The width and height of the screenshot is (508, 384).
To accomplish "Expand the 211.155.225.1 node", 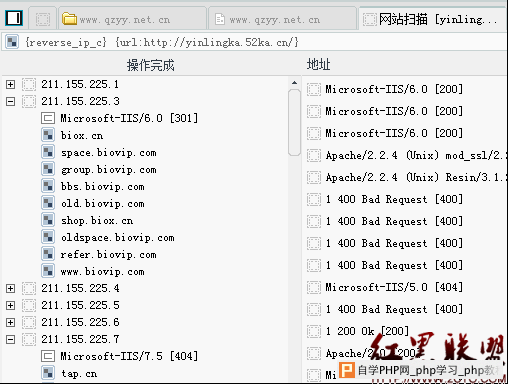I will point(10,84).
